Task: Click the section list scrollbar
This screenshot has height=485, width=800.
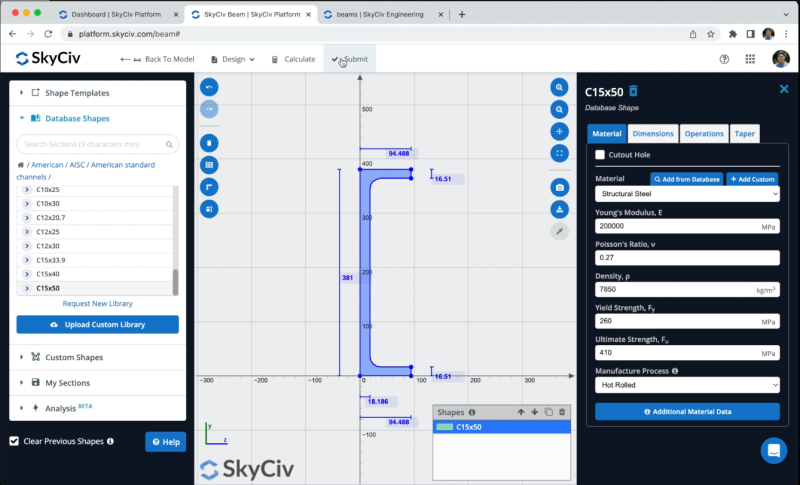Action: pyautogui.click(x=176, y=282)
